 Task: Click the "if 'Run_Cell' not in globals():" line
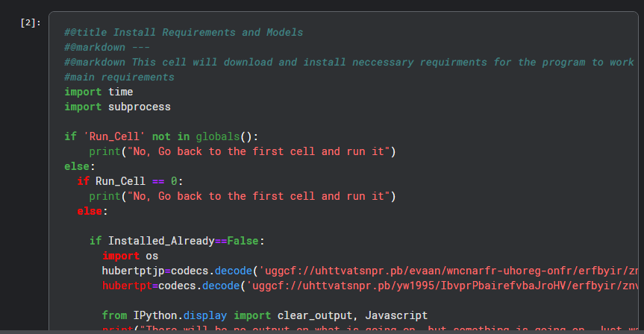tap(161, 136)
